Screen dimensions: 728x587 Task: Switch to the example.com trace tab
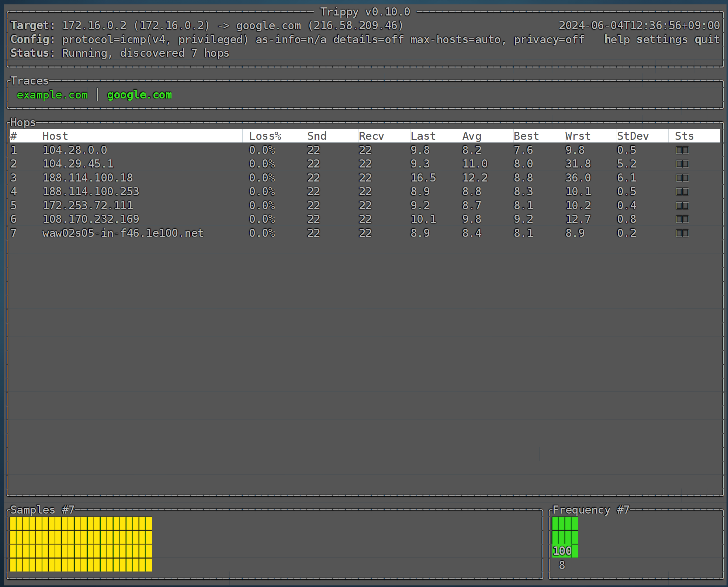pos(52,95)
